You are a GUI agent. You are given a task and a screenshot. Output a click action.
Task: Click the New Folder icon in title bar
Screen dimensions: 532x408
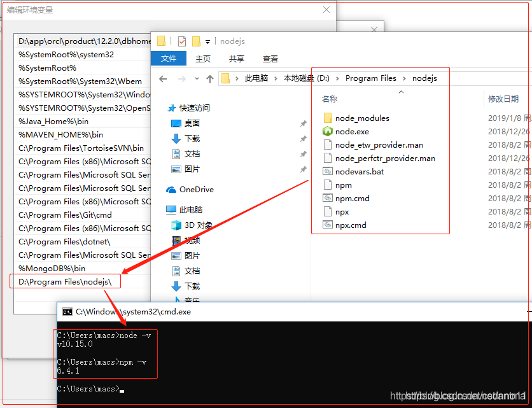pyautogui.click(x=196, y=41)
